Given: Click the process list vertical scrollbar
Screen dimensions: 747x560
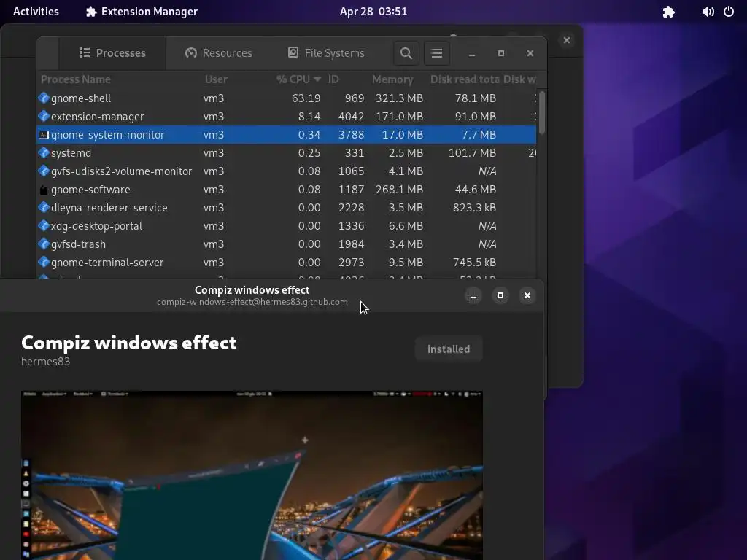Looking at the screenshot, I should coord(542,113).
